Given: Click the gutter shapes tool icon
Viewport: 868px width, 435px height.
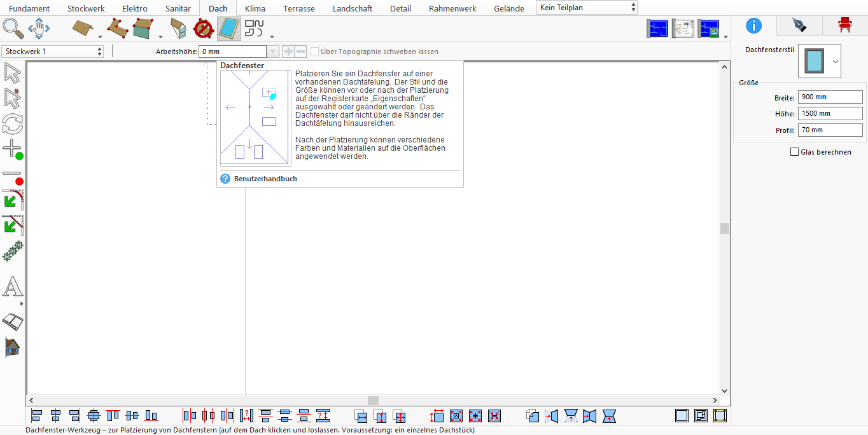Looking at the screenshot, I should pos(254,29).
